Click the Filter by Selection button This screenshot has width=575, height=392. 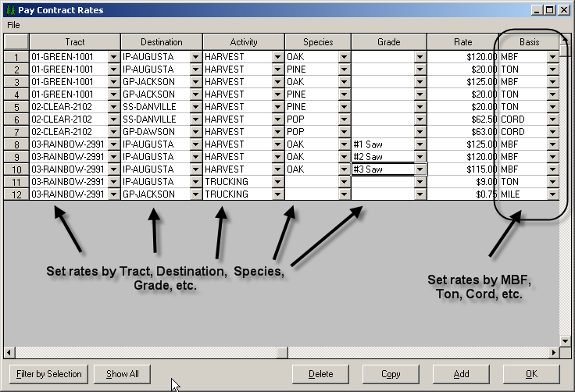48,374
